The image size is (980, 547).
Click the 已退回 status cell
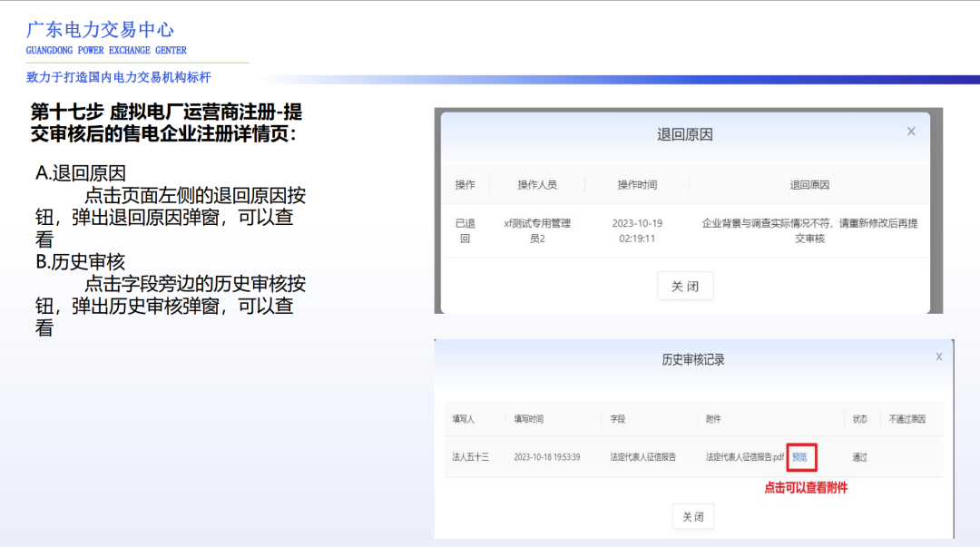465,229
